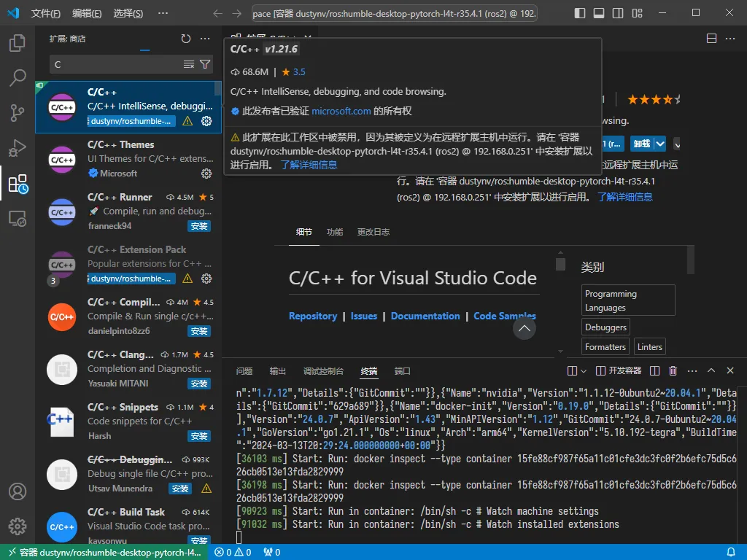Click 了解详细信息 link in the hover tooltip
This screenshot has width=747, height=560.
coord(309,165)
